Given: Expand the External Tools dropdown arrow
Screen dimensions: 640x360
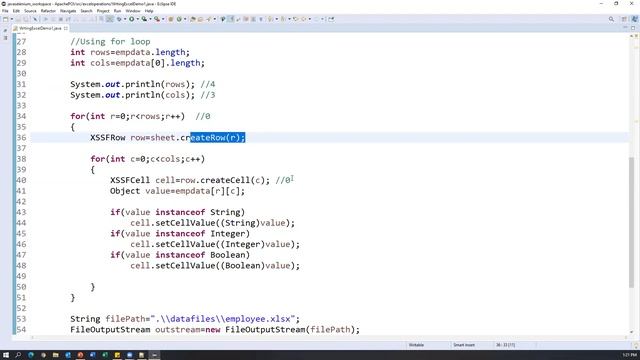Looking at the screenshot, I should tap(162, 19).
